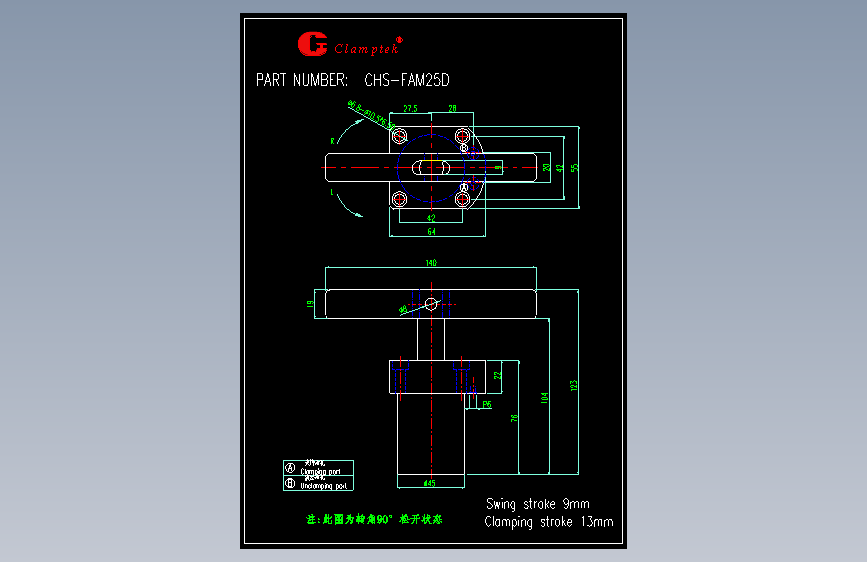Select the "ø8" leader label on the arm pin

click(x=403, y=310)
